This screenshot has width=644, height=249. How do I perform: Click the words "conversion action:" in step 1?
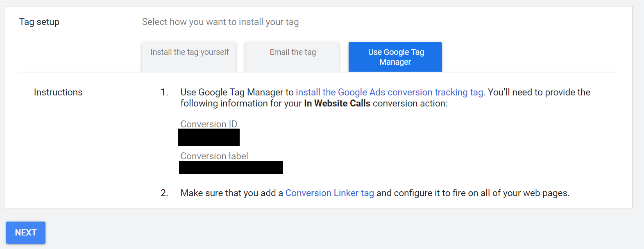point(410,104)
